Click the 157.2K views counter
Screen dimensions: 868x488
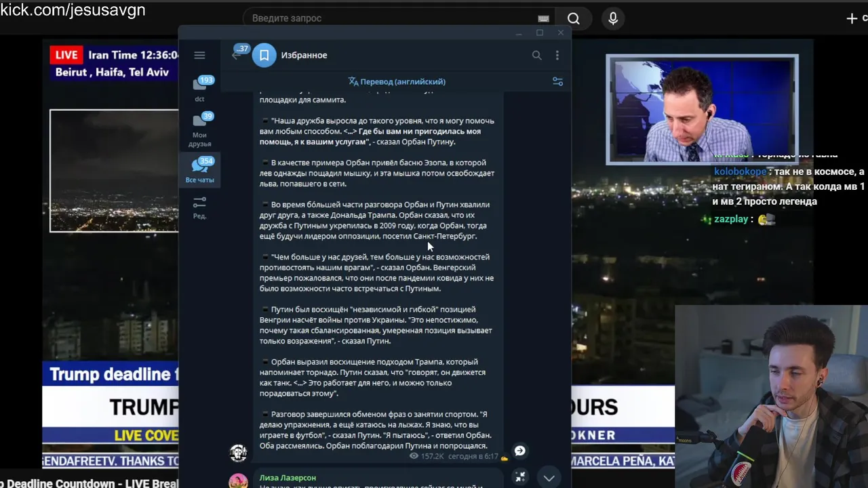pyautogui.click(x=427, y=457)
